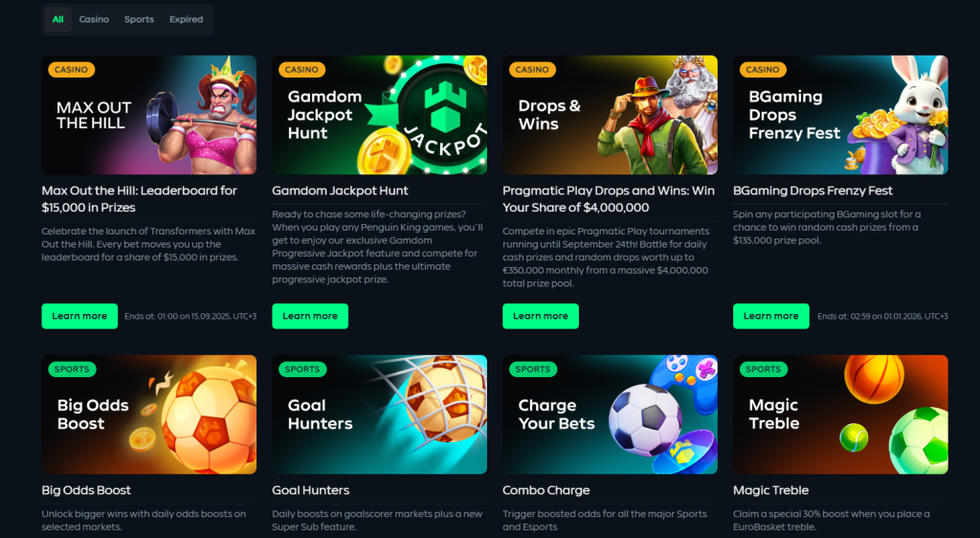Click the CASINO badge on Max Out banner
This screenshot has height=538, width=980.
click(x=71, y=69)
